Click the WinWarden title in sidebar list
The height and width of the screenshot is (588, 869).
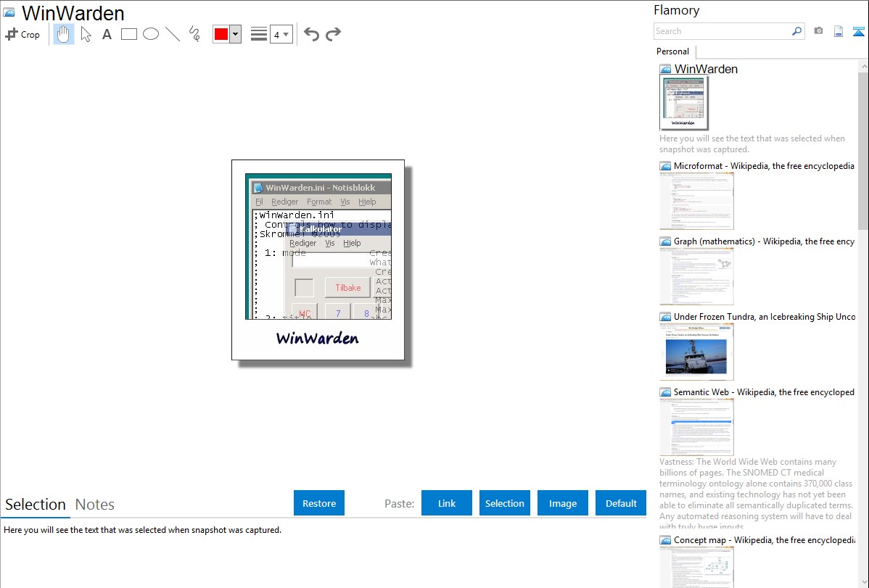706,70
